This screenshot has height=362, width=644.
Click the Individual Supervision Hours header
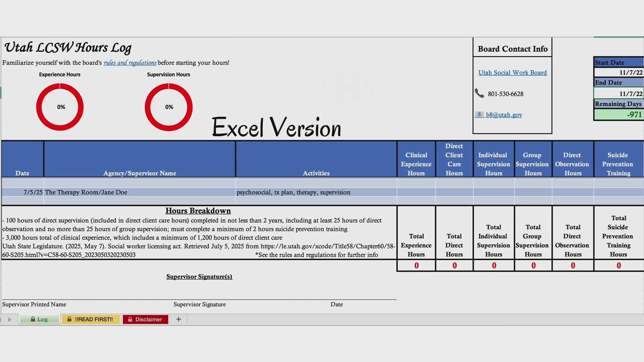[493, 159]
